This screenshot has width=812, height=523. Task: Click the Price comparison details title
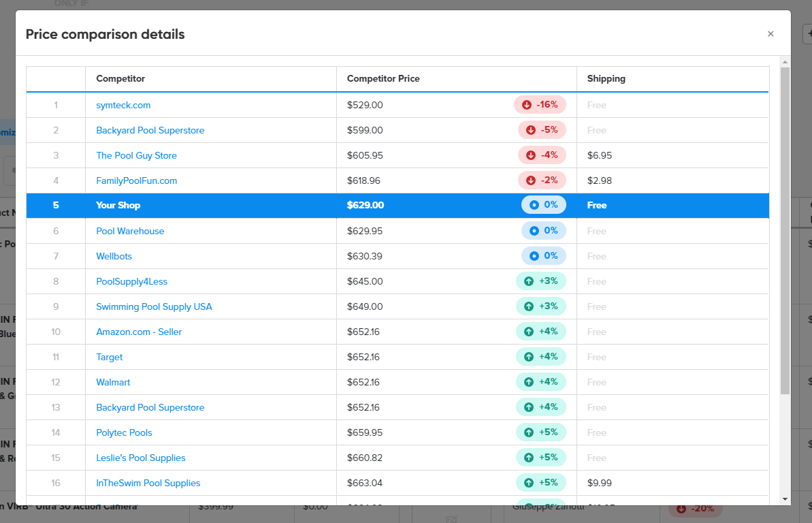(105, 34)
